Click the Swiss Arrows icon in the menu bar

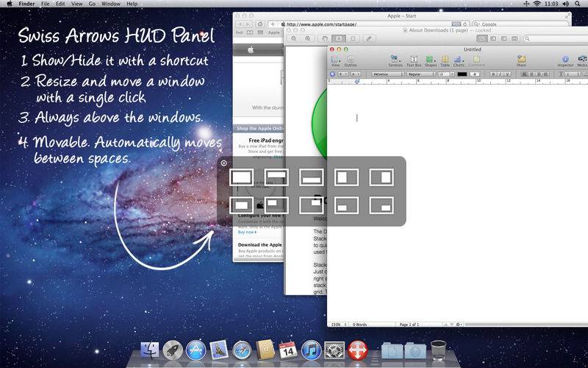tap(526, 4)
